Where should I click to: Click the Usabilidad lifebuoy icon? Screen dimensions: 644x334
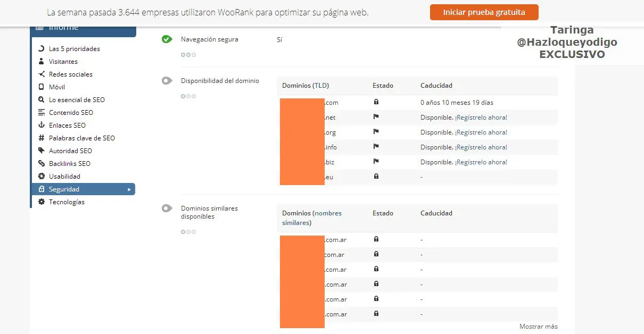tap(42, 177)
